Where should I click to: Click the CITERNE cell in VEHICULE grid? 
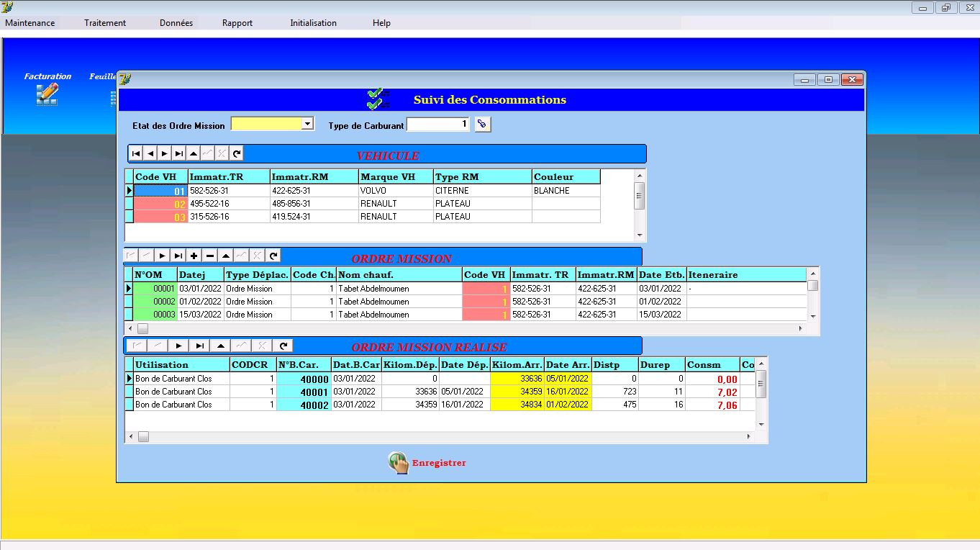482,191
